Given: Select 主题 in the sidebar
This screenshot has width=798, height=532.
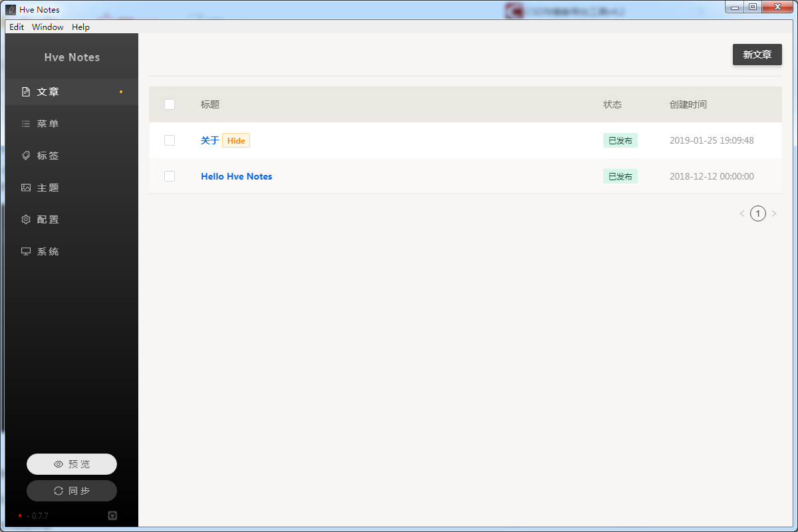Looking at the screenshot, I should pos(72,188).
